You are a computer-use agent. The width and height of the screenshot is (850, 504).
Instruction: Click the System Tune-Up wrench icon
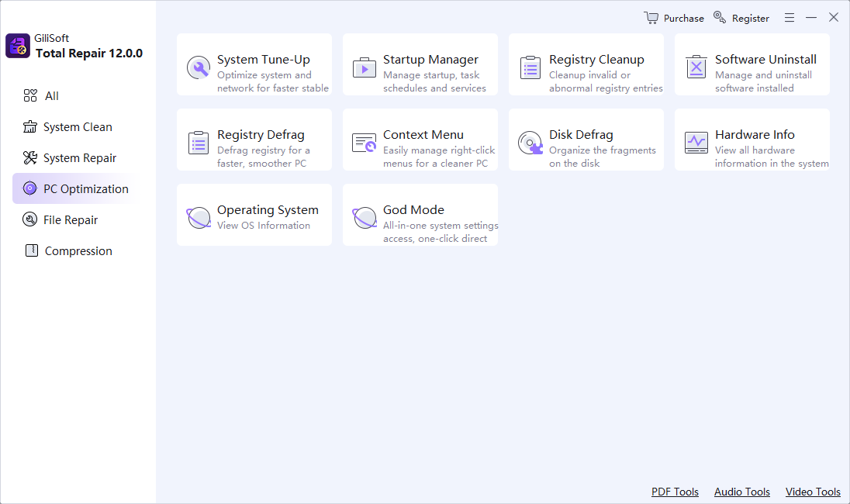click(199, 67)
